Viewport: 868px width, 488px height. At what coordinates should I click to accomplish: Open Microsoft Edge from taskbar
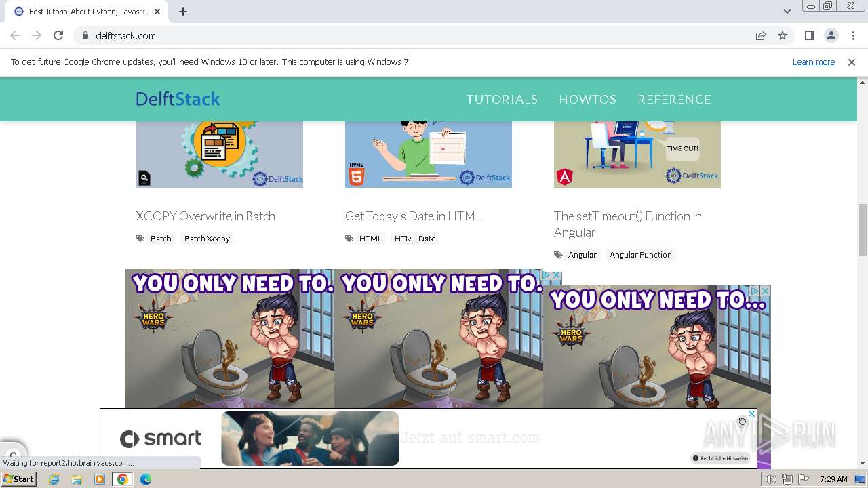click(145, 479)
